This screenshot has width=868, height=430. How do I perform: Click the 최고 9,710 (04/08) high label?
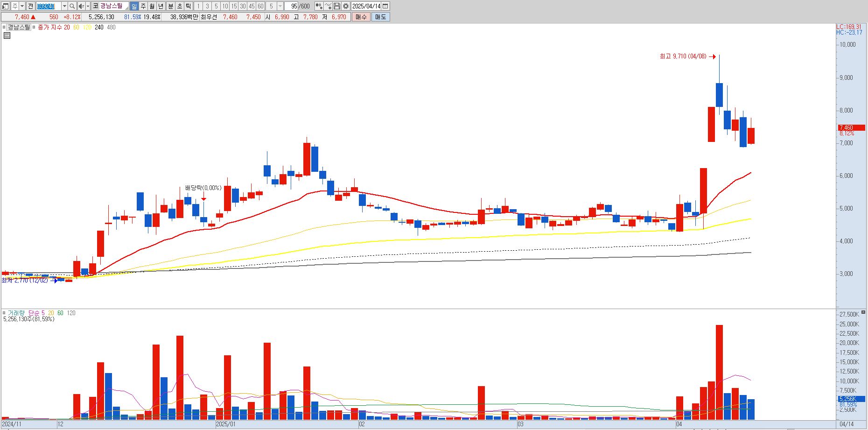[683, 56]
